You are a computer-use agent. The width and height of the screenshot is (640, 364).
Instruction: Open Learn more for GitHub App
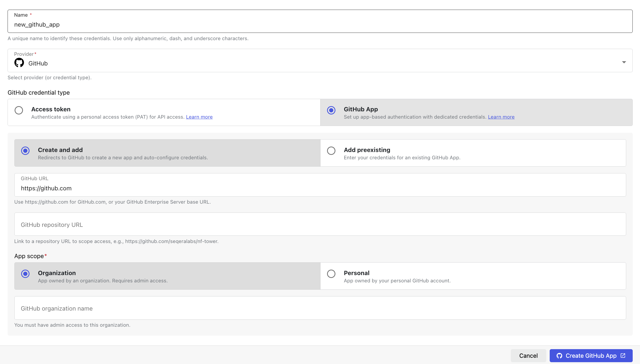[x=501, y=117]
